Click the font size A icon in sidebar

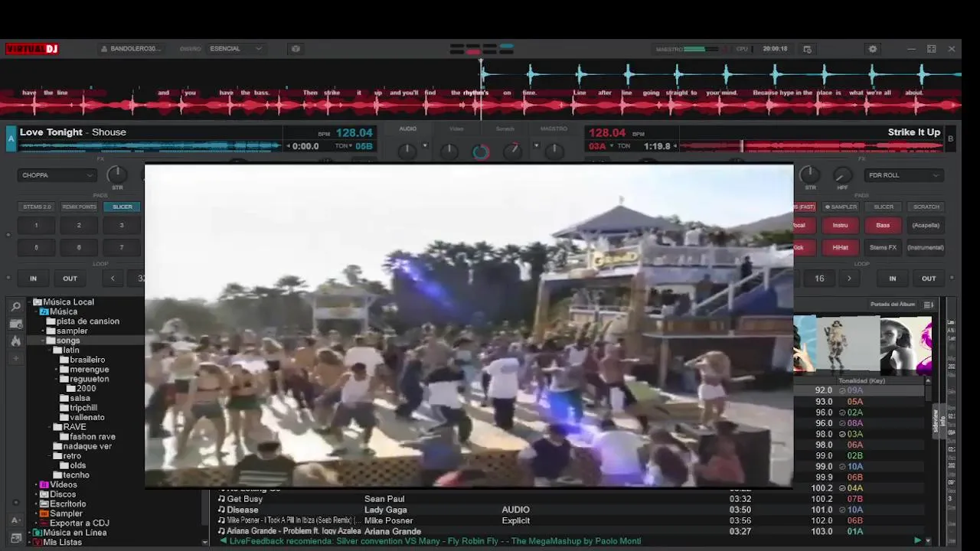click(15, 520)
